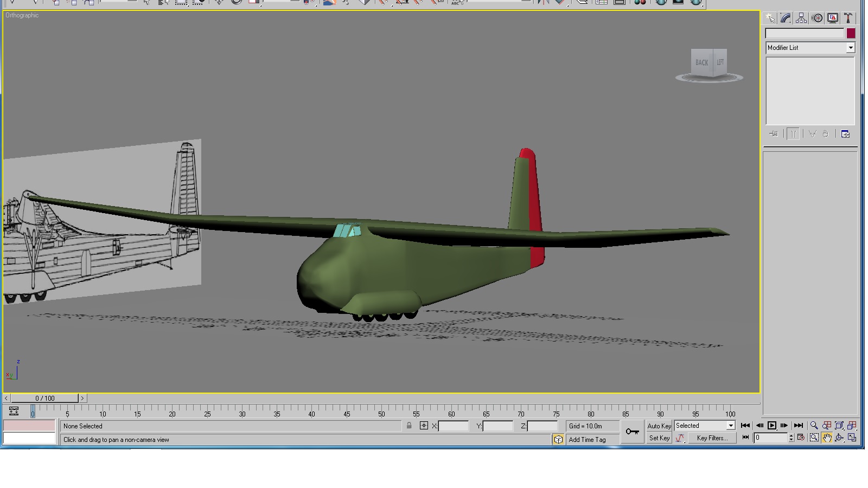Click the Orbit viewport tool
This screenshot has width=868, height=488.
click(839, 438)
